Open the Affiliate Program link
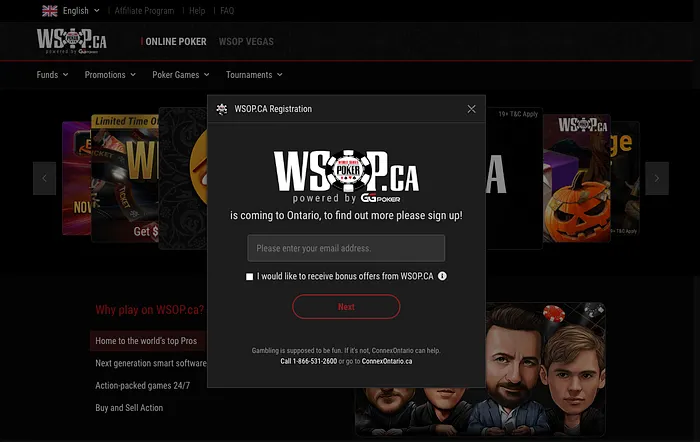Screen dimensions: 700x442 (144, 11)
